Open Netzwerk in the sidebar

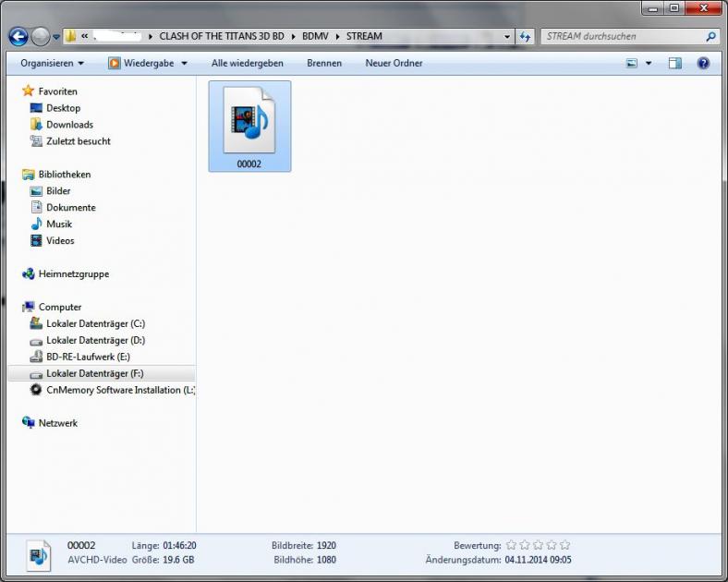[x=58, y=423]
